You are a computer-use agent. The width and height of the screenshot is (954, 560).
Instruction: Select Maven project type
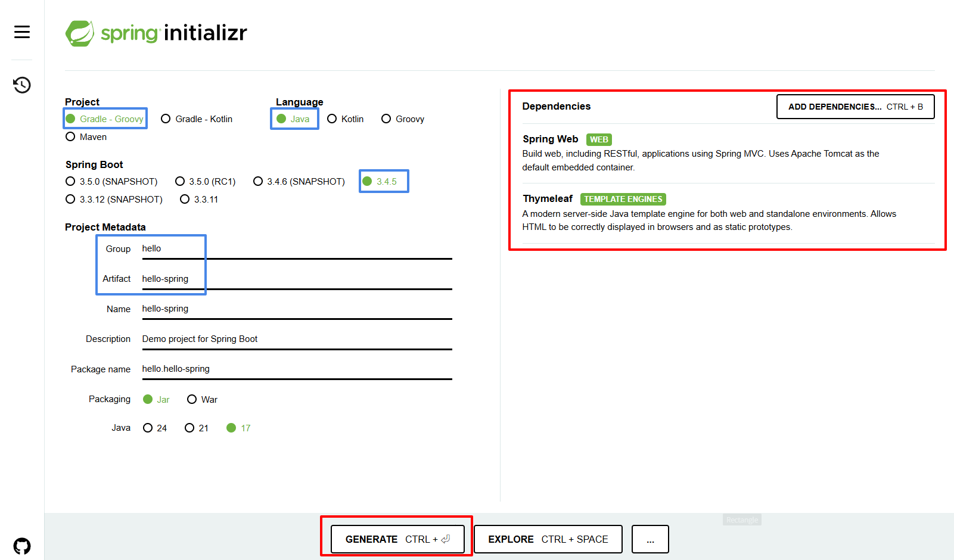pyautogui.click(x=86, y=137)
